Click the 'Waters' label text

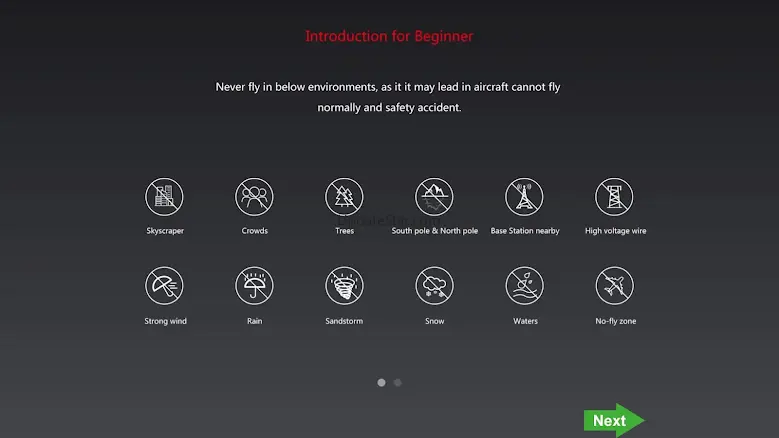pos(525,321)
